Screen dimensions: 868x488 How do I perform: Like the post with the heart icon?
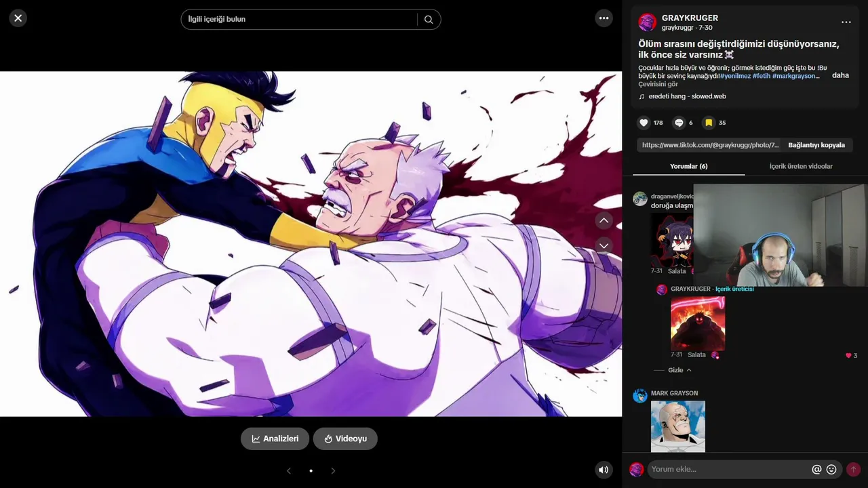tap(644, 123)
